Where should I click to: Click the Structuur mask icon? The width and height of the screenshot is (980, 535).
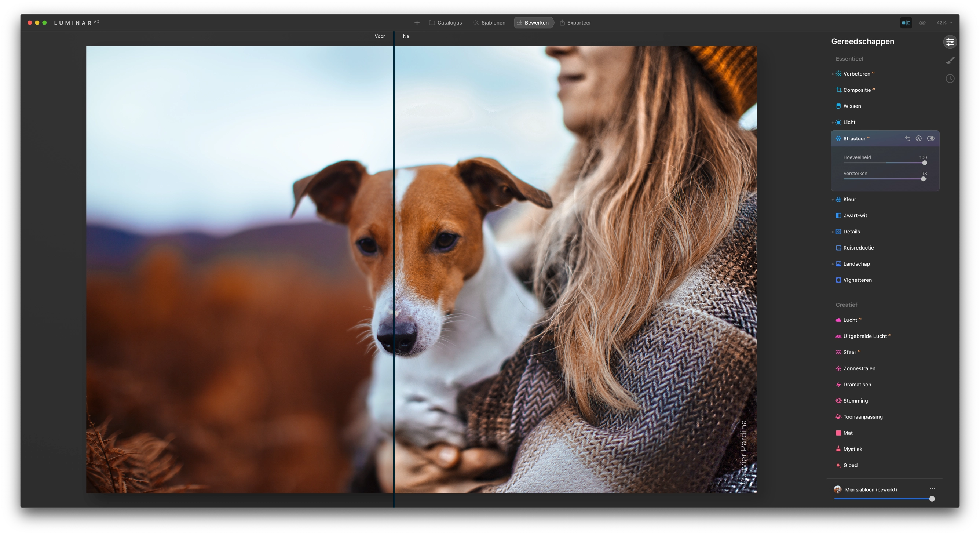(x=918, y=138)
